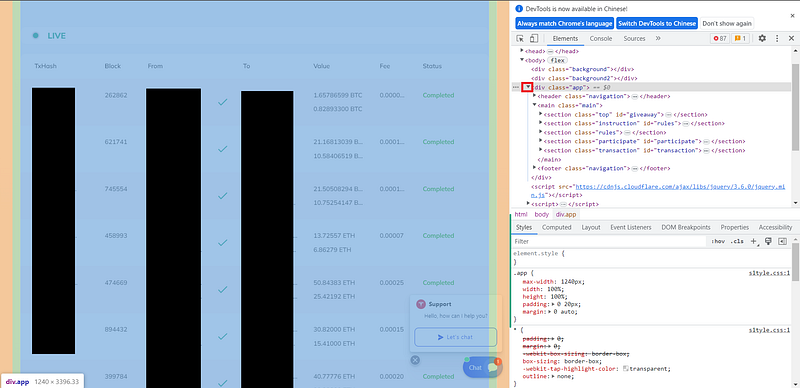This screenshot has height=388, width=800.
Task: Expand section class instruction node
Action: (540, 123)
